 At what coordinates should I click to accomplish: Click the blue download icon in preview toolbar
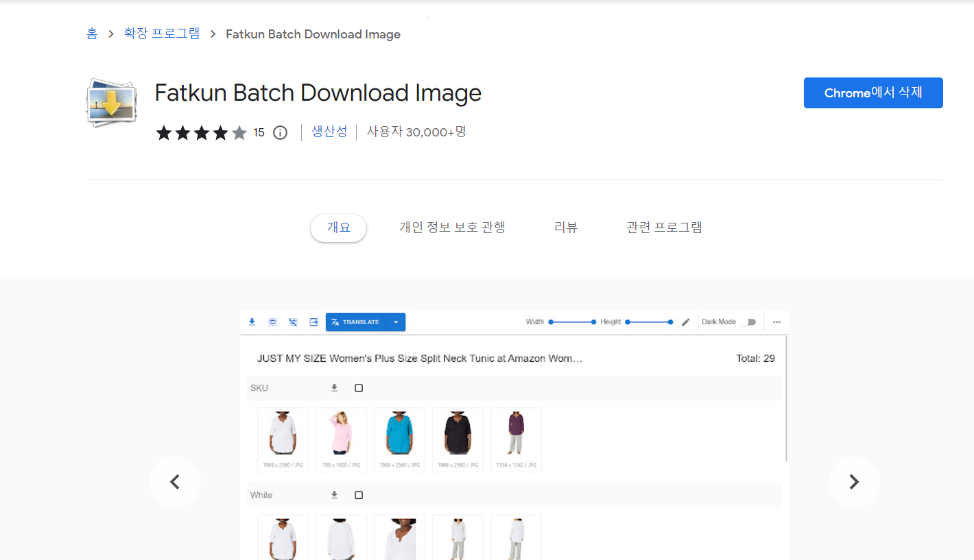tap(252, 321)
